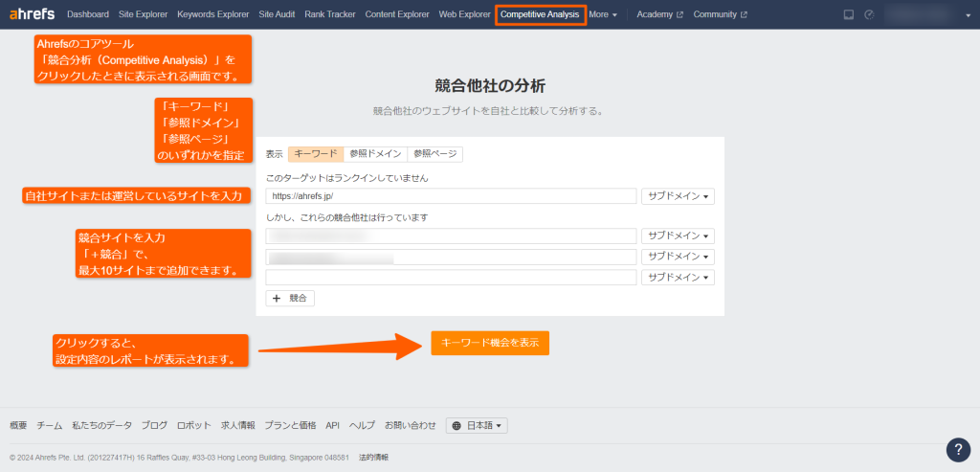Image resolution: width=980 pixels, height=472 pixels.
Task: Open API footer link
Action: (x=332, y=425)
